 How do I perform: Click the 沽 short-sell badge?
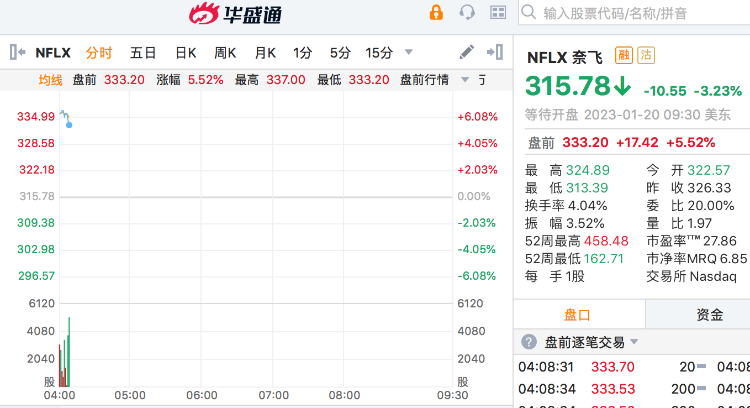click(646, 55)
